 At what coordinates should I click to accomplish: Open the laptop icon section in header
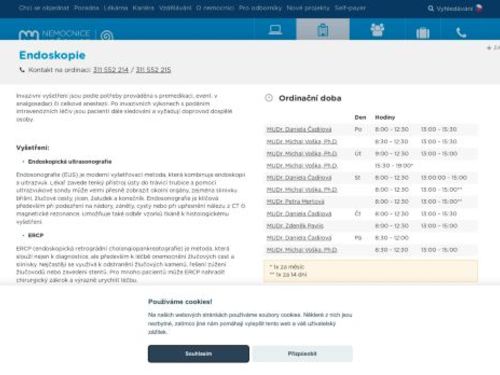point(275,30)
